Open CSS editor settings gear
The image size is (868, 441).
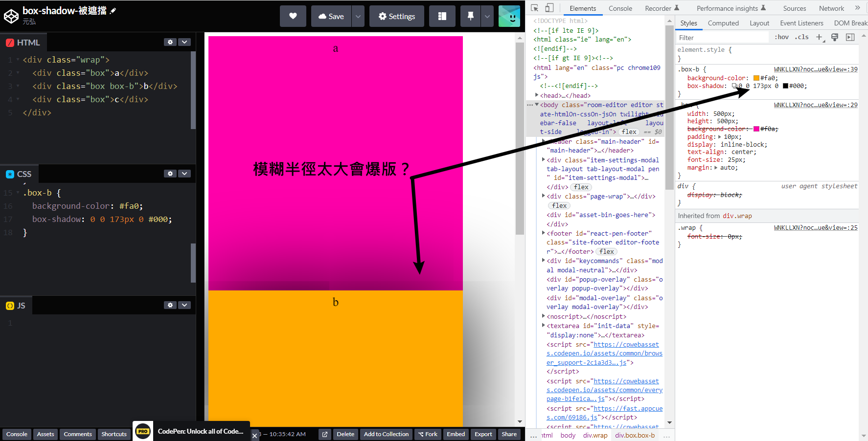[x=170, y=174]
